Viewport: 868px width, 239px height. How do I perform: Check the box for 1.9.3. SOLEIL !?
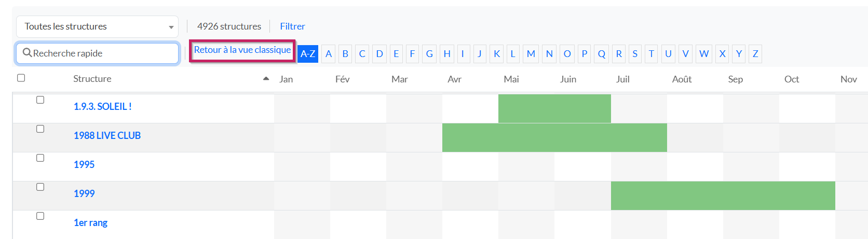pos(40,100)
